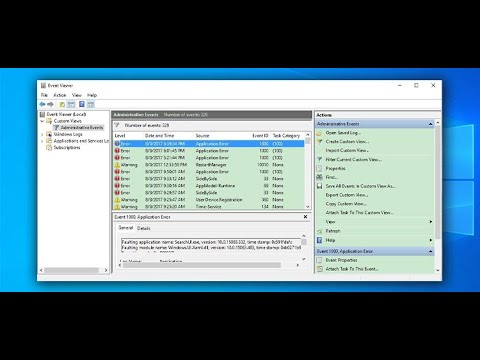
Task: Click the Create Custom View funnel icon
Action: pyautogui.click(x=319, y=142)
